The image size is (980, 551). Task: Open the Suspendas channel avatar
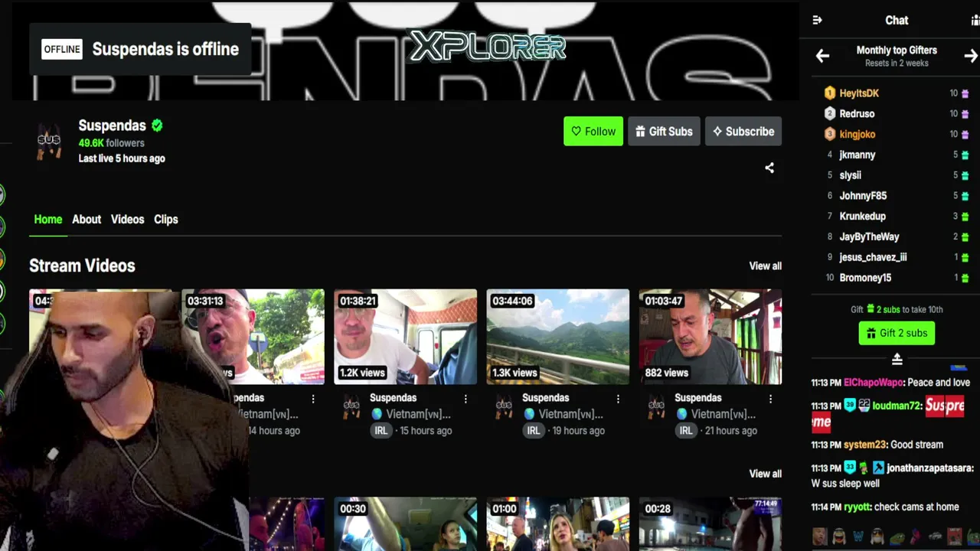point(49,141)
